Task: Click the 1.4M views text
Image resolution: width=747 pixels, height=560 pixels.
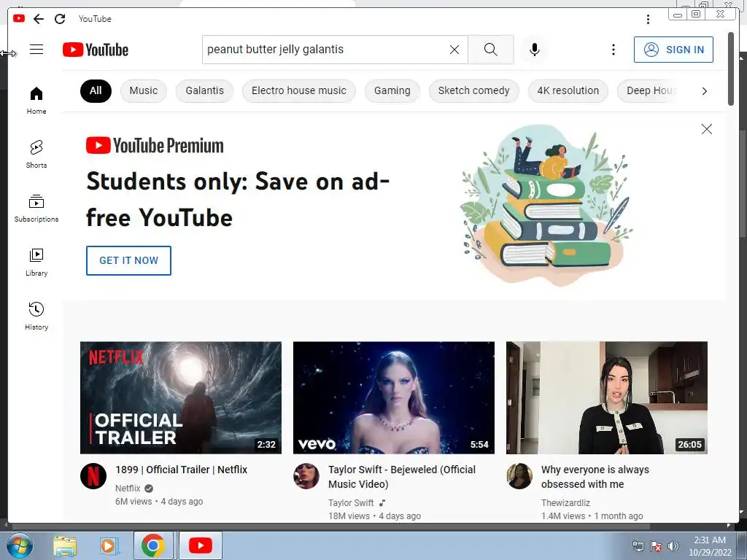Action: 563,516
